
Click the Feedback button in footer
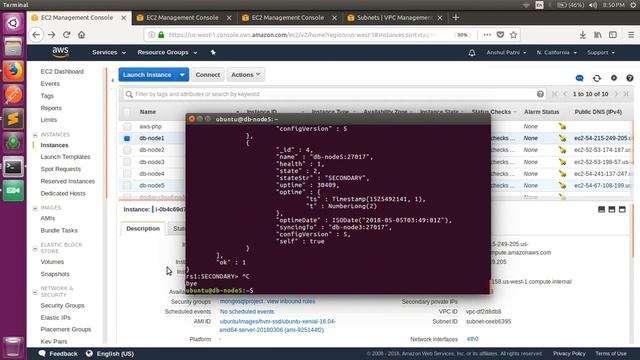[58, 353]
